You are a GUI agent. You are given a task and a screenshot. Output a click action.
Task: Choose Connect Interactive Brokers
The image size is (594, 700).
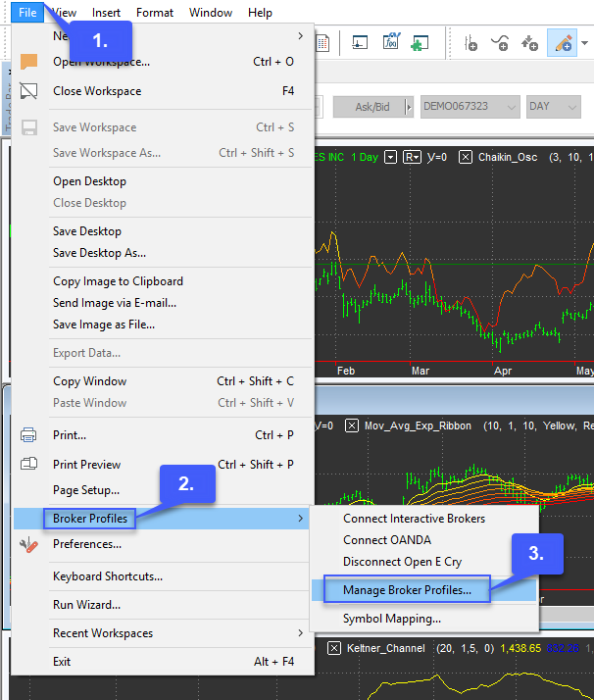[x=414, y=519]
